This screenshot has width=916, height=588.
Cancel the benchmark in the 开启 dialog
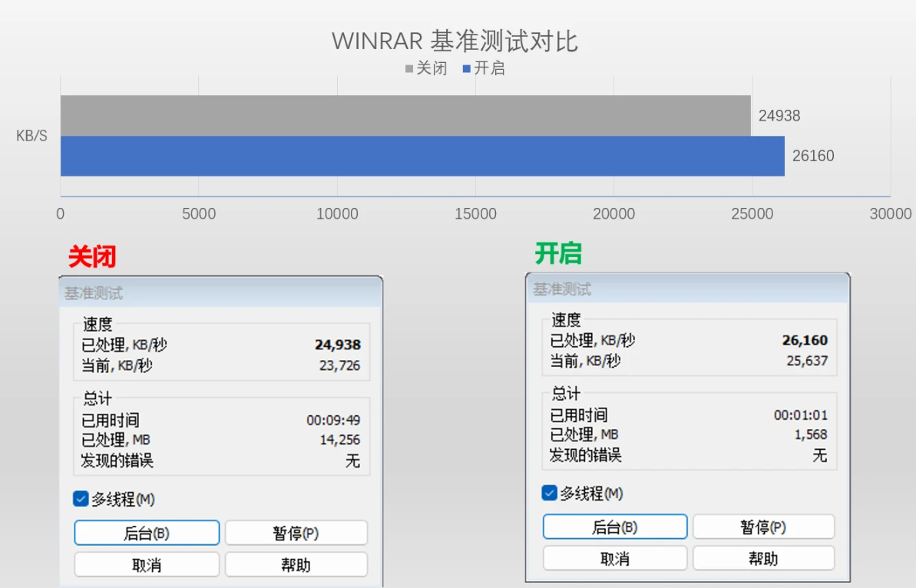tap(614, 558)
